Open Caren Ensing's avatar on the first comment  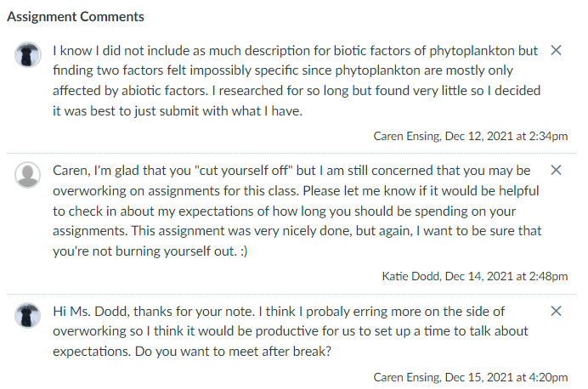coord(28,54)
